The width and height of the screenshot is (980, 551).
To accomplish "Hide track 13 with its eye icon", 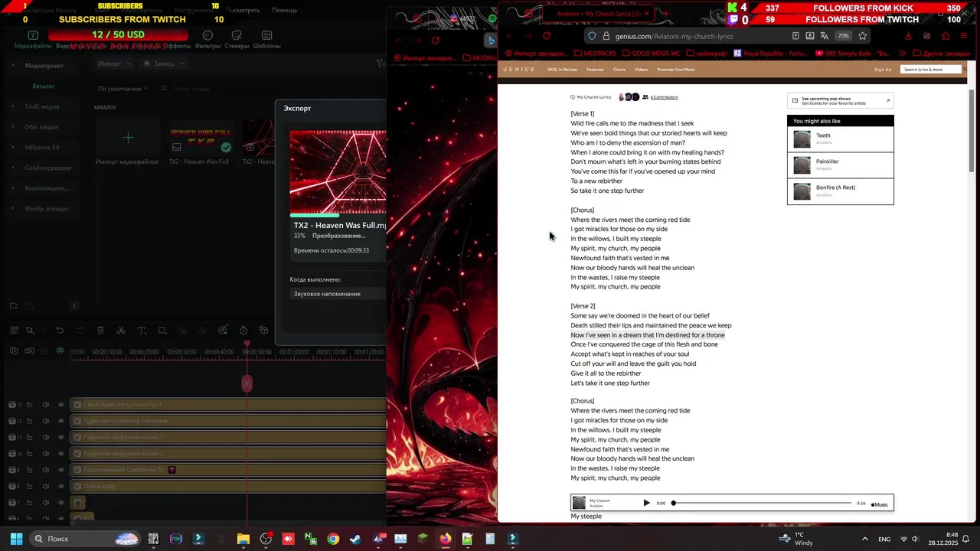I will [61, 405].
